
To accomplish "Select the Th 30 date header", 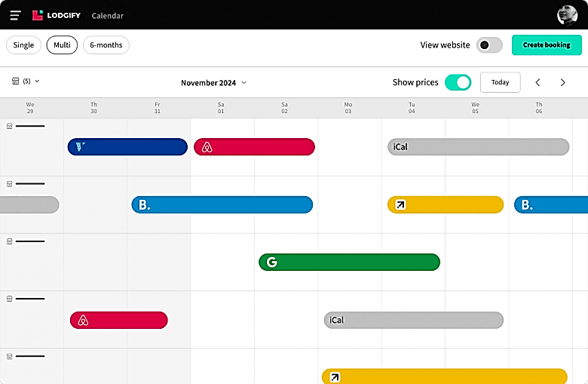I will click(x=93, y=108).
